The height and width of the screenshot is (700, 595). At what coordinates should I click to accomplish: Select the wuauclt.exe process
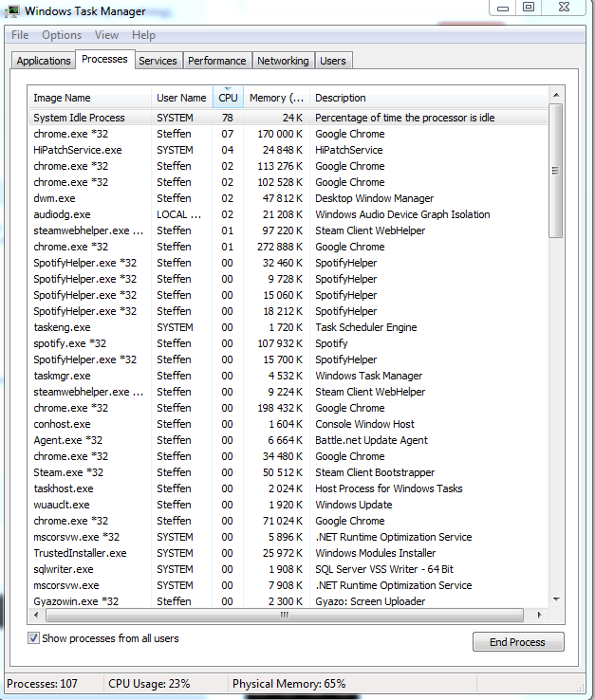pos(288,505)
